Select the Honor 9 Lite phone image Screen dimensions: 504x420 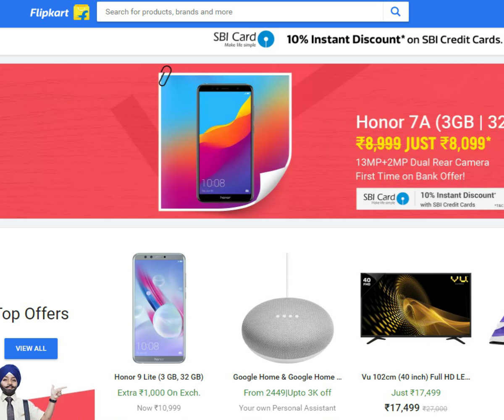click(x=159, y=308)
